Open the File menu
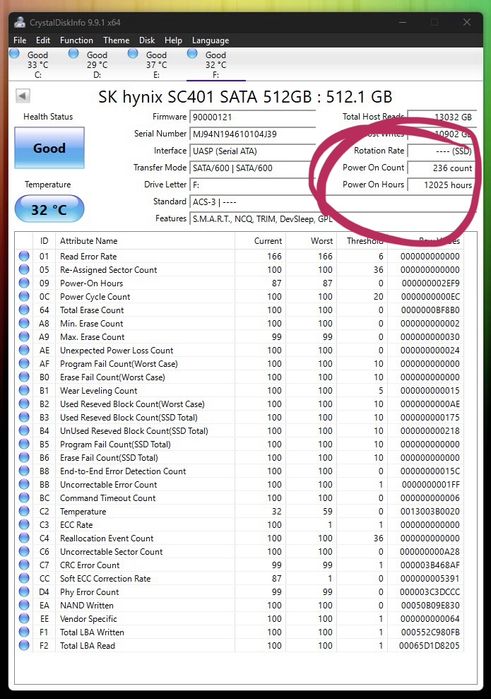This screenshot has width=491, height=699. pyautogui.click(x=20, y=40)
